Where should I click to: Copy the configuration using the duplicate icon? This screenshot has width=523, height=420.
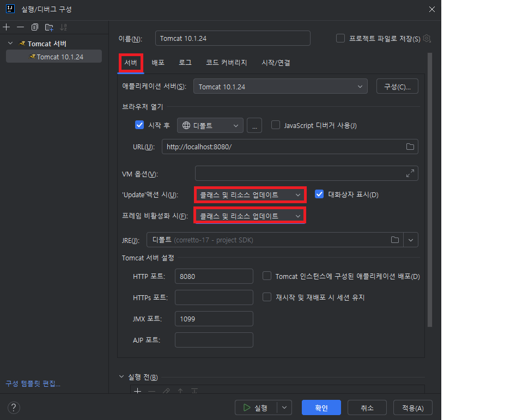click(35, 27)
